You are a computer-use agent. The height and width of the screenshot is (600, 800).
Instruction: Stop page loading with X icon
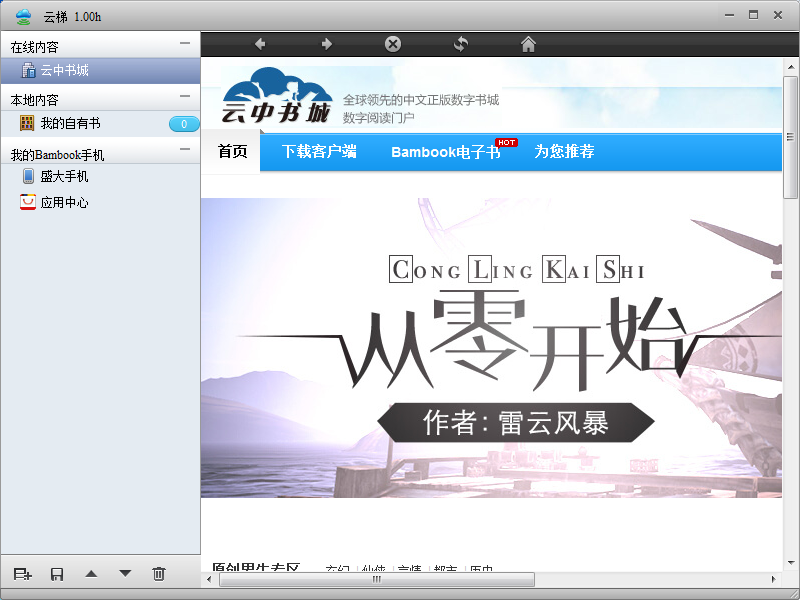click(393, 44)
